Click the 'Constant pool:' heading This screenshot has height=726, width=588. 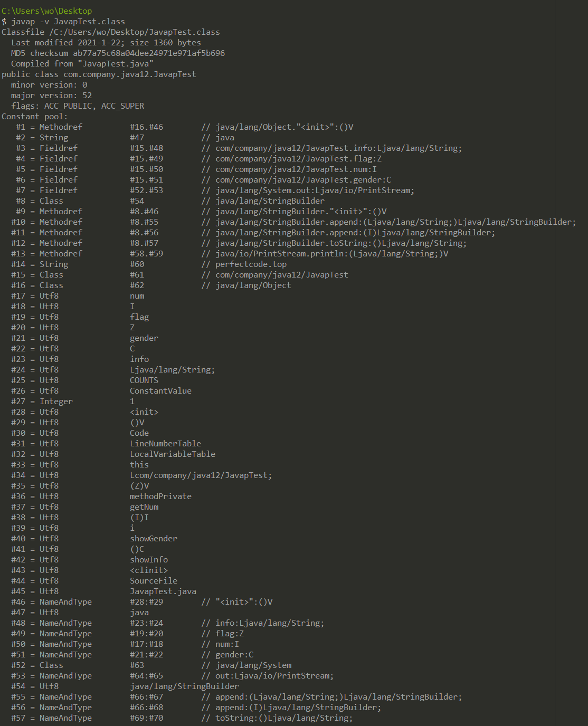(34, 117)
